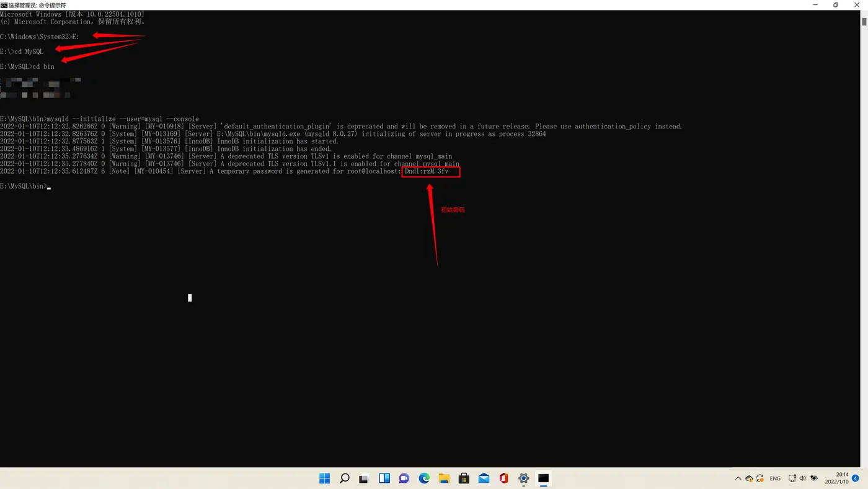Screen dimensions: 868x489
Task: Open Task View on the taskbar
Action: 364,478
